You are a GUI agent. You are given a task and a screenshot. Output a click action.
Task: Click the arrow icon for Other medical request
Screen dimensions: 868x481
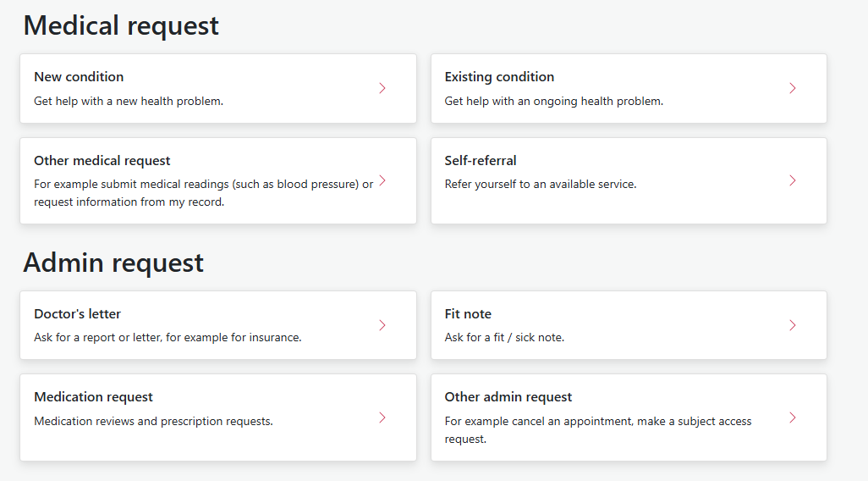[382, 180]
